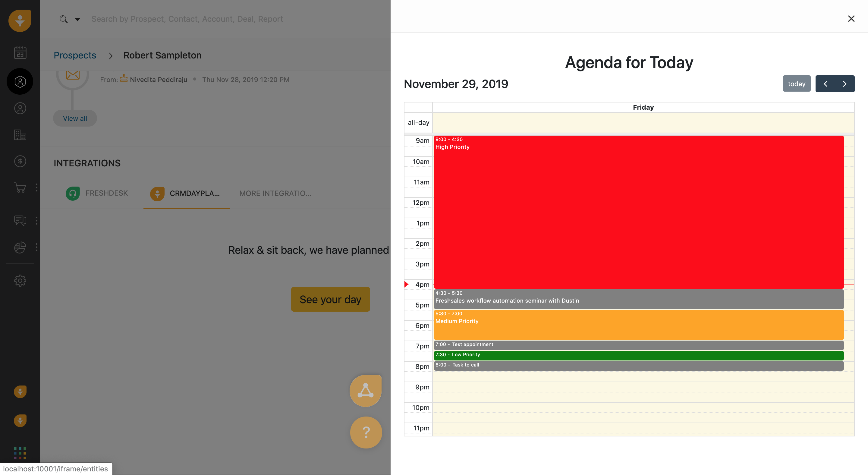This screenshot has width=868, height=475.
Task: Open the sales cart icon
Action: 20,188
